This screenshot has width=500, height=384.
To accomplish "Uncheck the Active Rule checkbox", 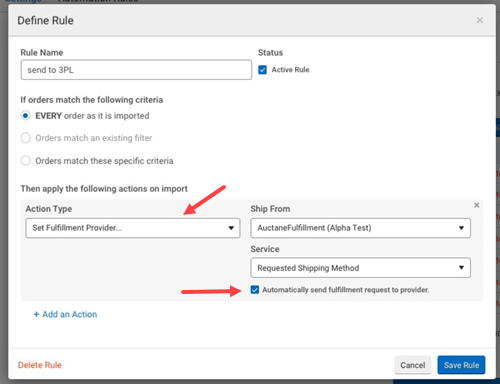I will [262, 70].
